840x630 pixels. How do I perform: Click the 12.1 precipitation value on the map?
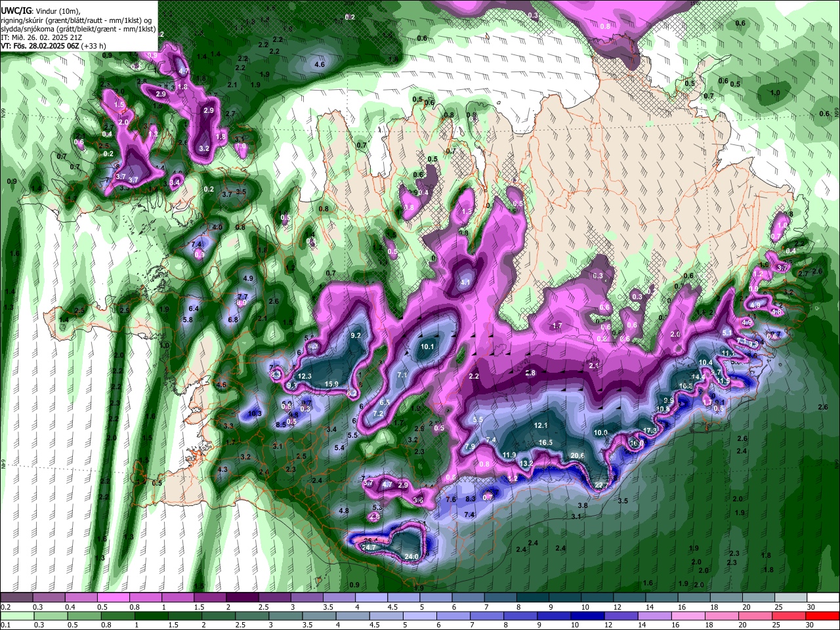(x=541, y=425)
